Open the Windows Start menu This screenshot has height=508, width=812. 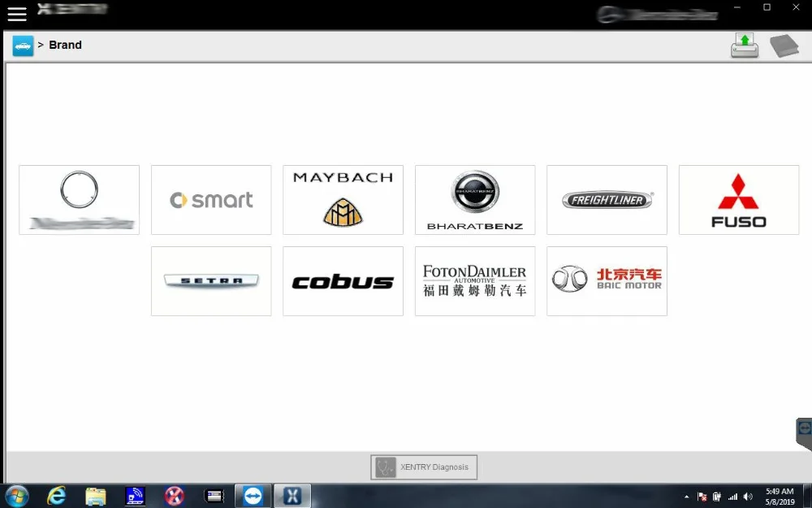tap(17, 496)
